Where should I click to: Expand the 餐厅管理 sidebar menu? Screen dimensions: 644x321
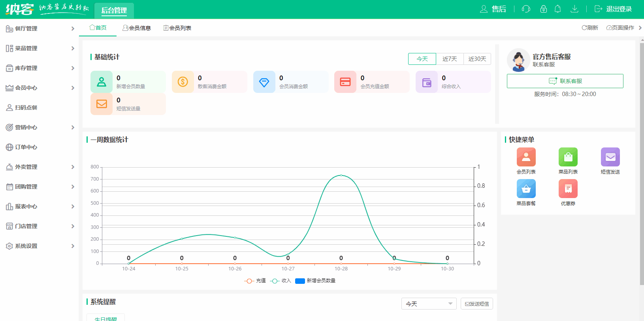point(40,28)
